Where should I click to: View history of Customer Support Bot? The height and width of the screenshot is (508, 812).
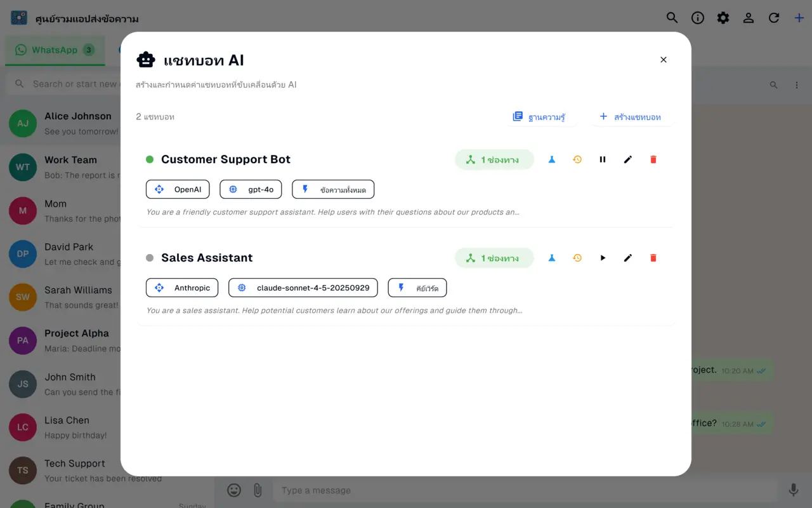pos(577,159)
